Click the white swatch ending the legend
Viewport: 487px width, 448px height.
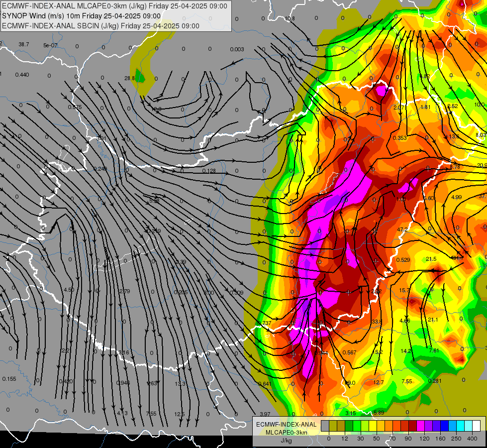click(x=477, y=426)
